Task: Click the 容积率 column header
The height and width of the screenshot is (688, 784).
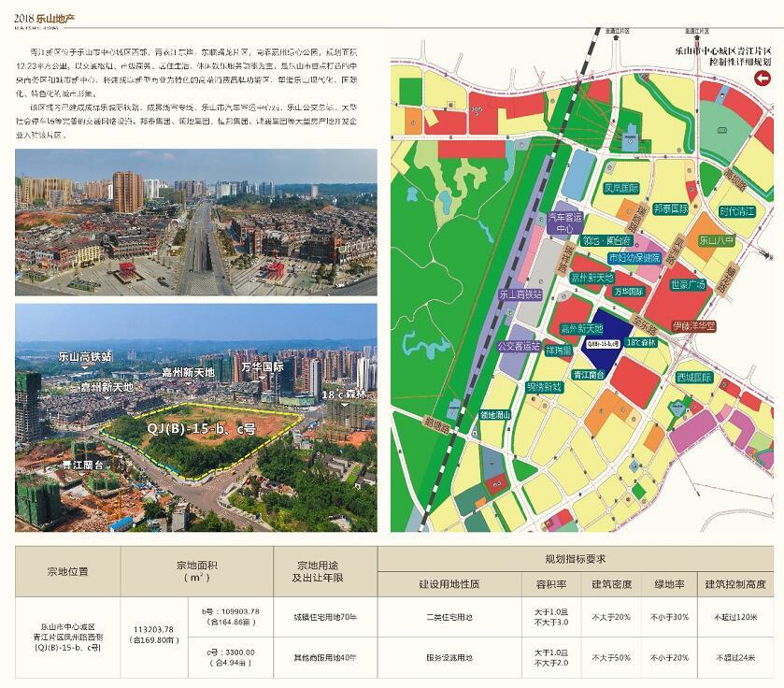Action: (551, 584)
